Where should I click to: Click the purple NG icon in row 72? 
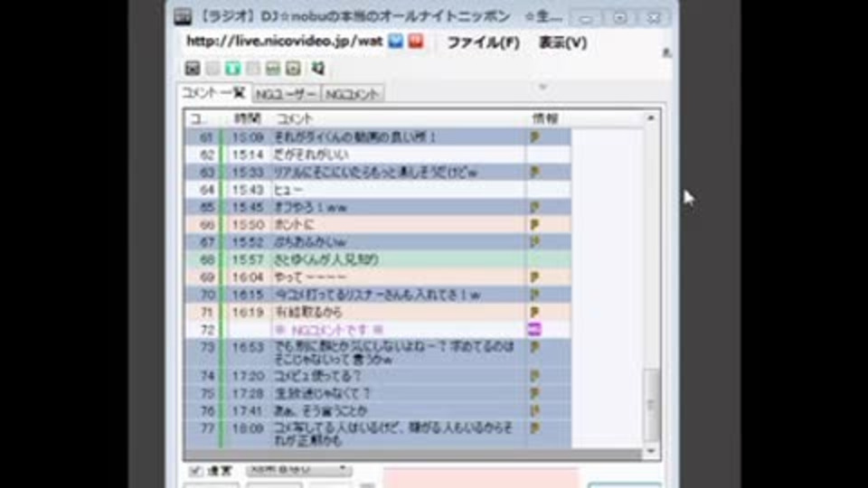click(x=534, y=329)
